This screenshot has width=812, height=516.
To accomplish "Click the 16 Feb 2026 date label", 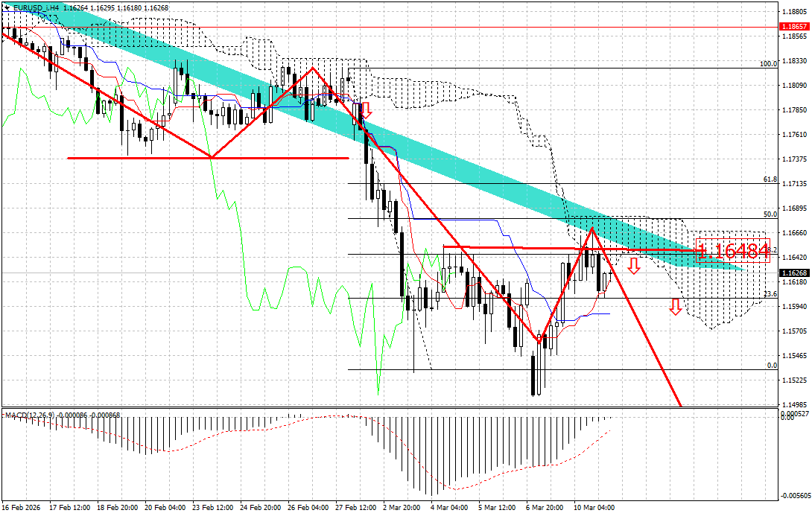I will [x=22, y=508].
